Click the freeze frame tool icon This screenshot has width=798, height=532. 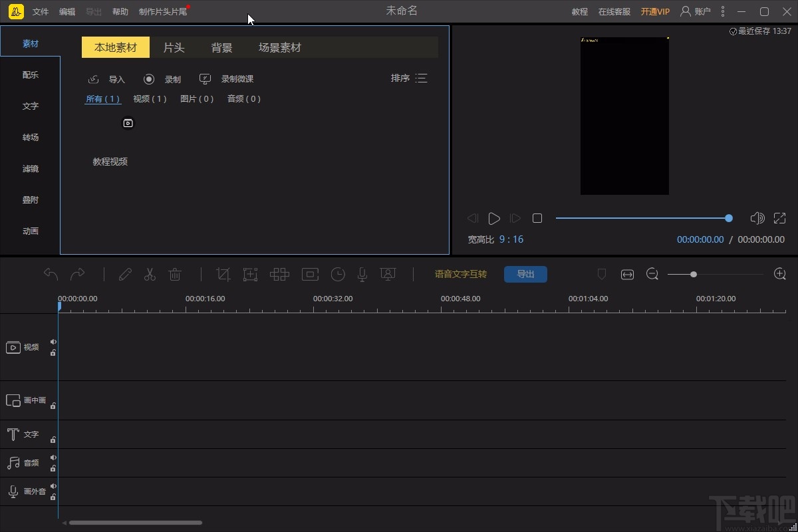(x=310, y=274)
